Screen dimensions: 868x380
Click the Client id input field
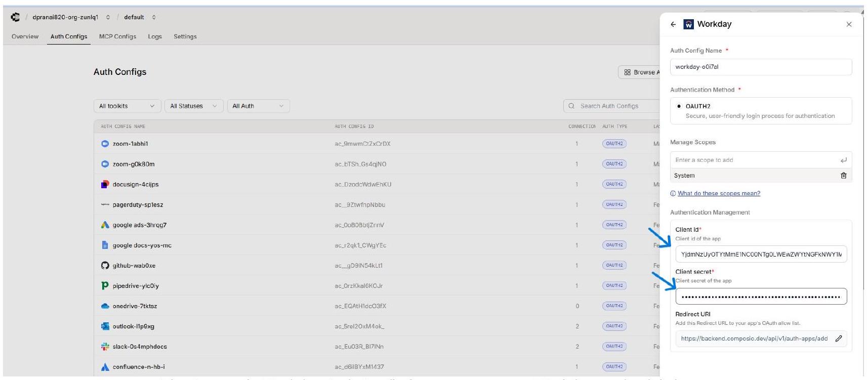(761, 255)
